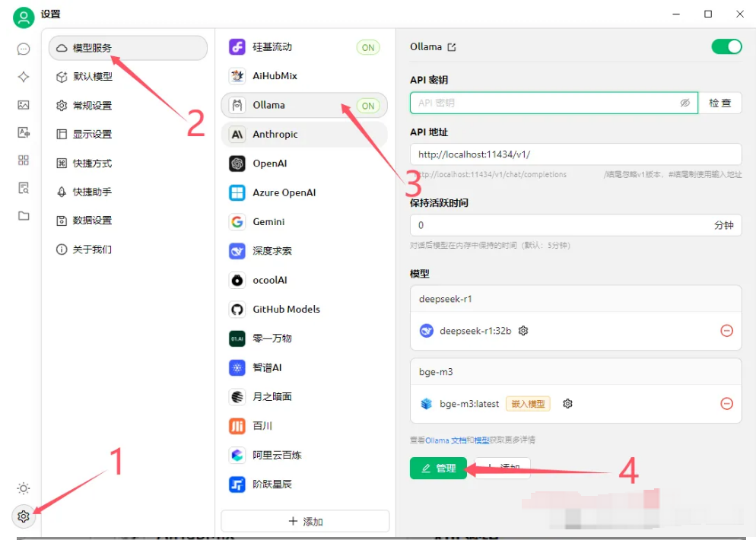Focus the API 密钥 input field

[554, 103]
